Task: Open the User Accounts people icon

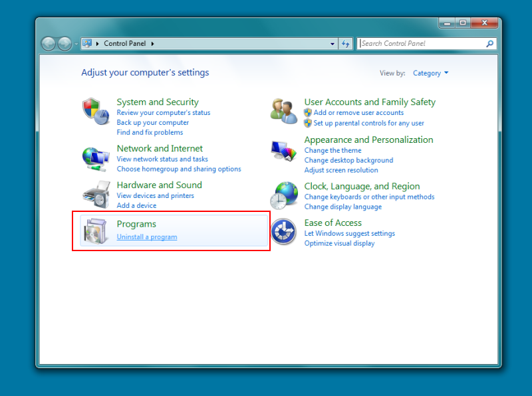Action: tap(284, 111)
